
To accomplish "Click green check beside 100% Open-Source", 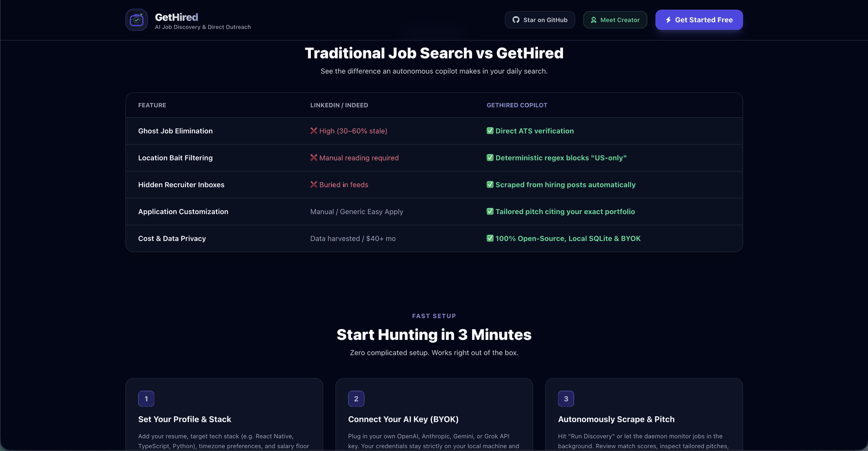I will [x=490, y=239].
